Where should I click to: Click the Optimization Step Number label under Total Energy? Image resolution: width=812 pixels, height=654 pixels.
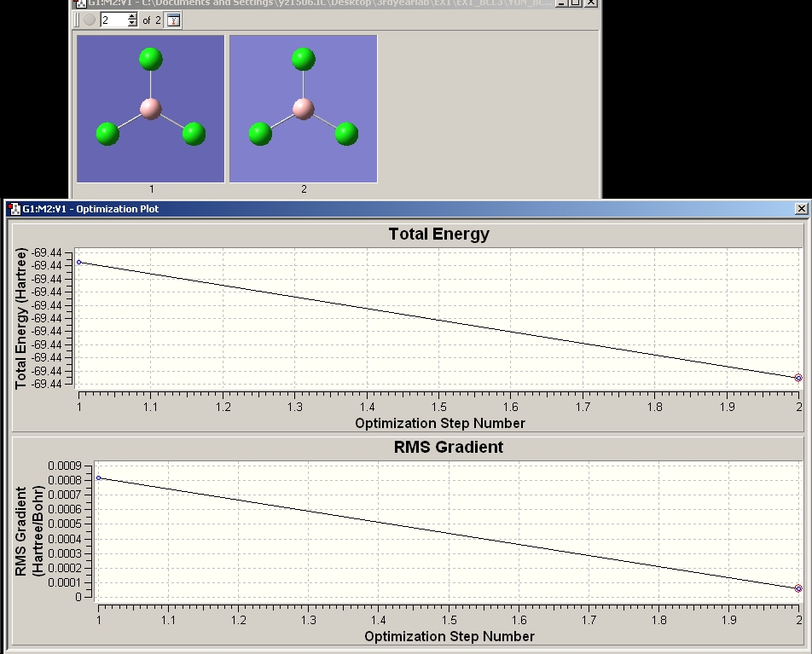440,424
